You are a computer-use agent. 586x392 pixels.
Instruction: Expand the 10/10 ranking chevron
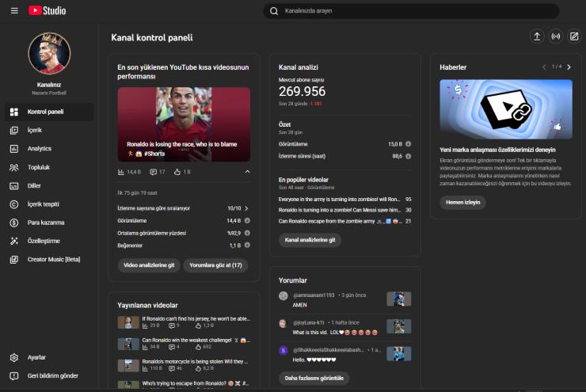[x=246, y=208]
